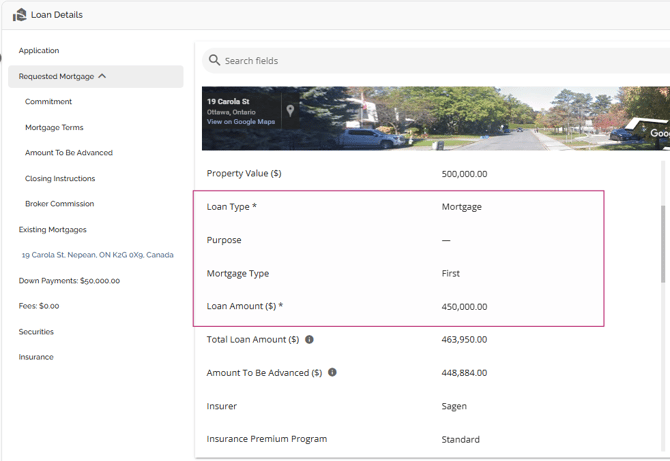
Task: Open Down Payments: $50,000.00 section
Action: click(x=69, y=281)
